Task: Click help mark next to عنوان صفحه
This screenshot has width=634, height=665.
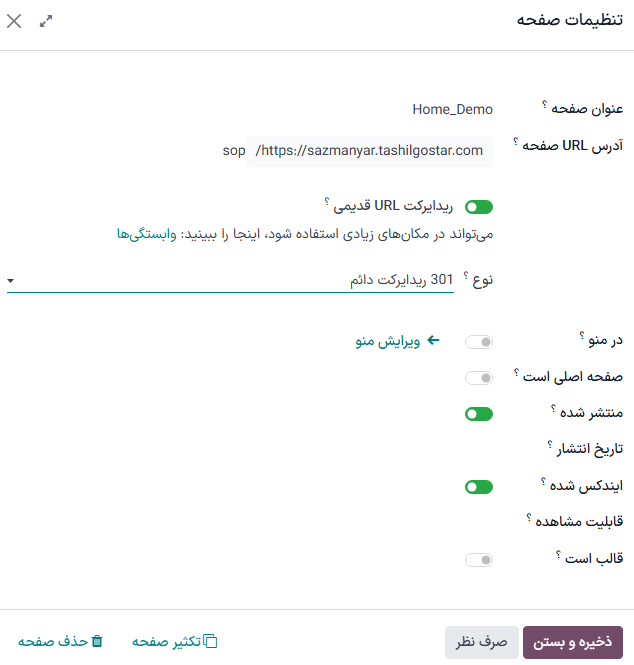Action: [545, 105]
